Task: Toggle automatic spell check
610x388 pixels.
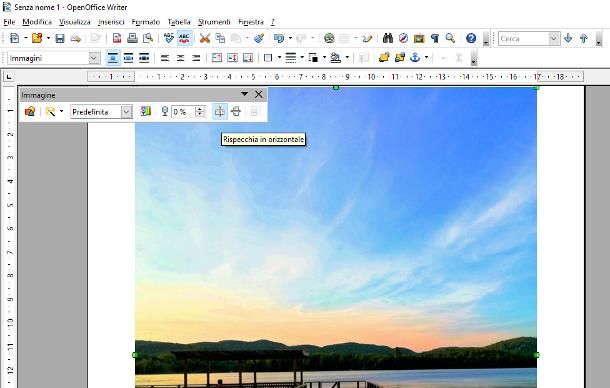Action: tap(184, 38)
